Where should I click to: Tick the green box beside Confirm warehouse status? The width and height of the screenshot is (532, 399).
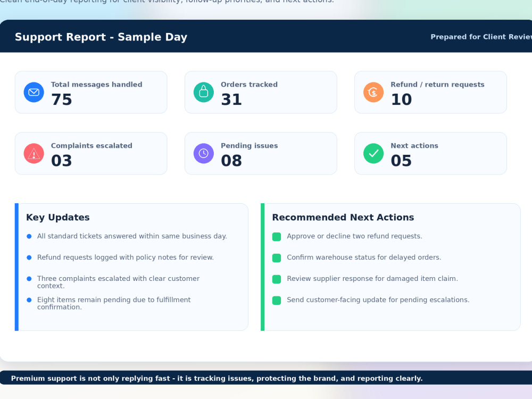click(x=277, y=258)
